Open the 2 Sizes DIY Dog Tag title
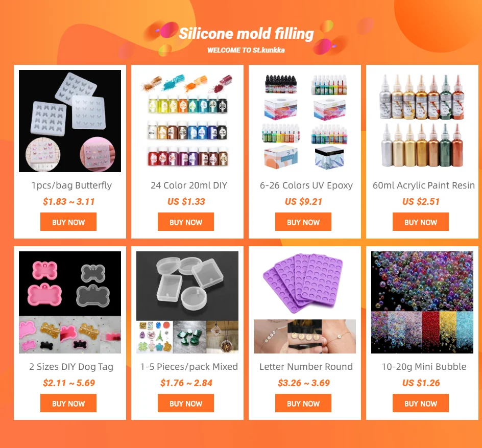482x448 pixels. point(71,367)
